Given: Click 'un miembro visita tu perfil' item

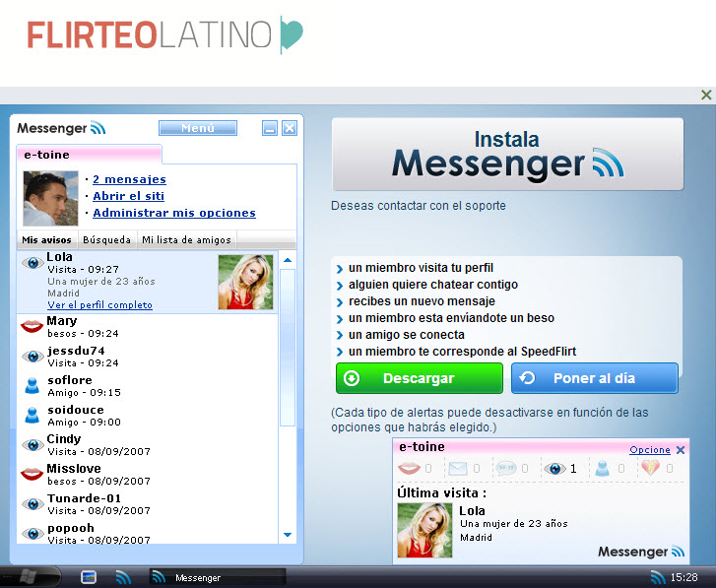Looking at the screenshot, I should [421, 268].
